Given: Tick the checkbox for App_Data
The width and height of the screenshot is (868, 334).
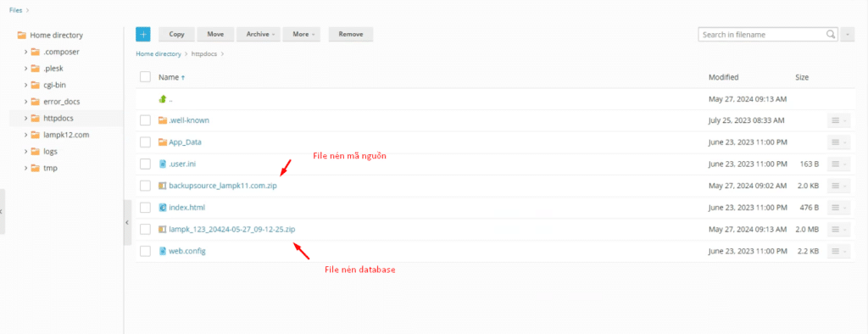Looking at the screenshot, I should click(x=145, y=142).
